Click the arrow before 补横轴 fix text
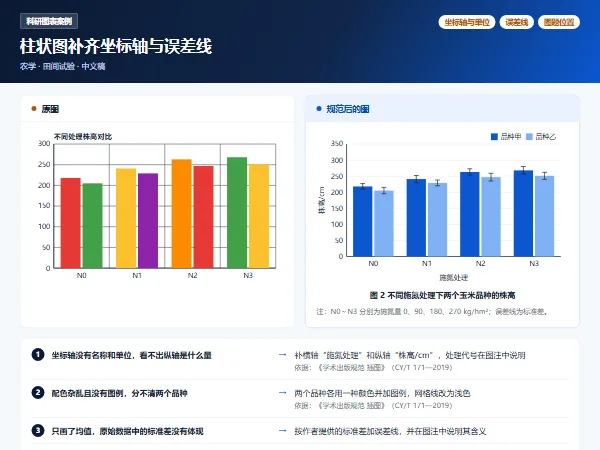600x450 pixels. pyautogui.click(x=283, y=355)
